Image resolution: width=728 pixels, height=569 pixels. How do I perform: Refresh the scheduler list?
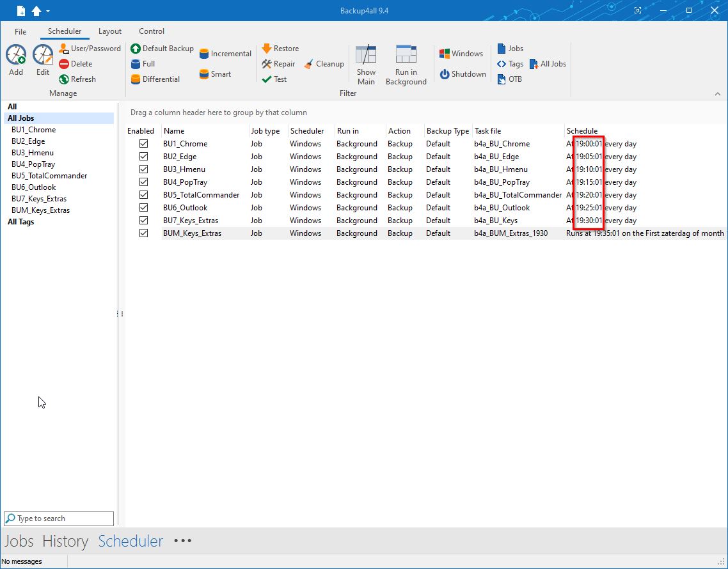click(x=77, y=79)
